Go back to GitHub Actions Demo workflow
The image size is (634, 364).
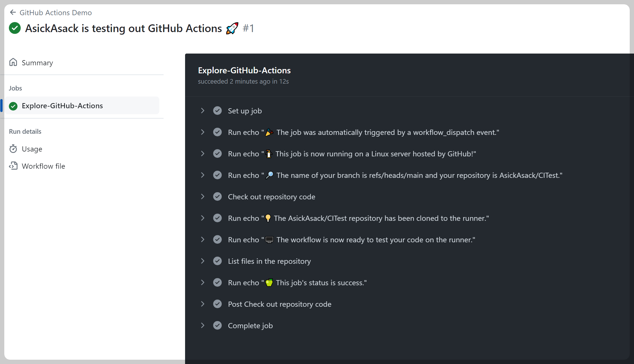(56, 13)
